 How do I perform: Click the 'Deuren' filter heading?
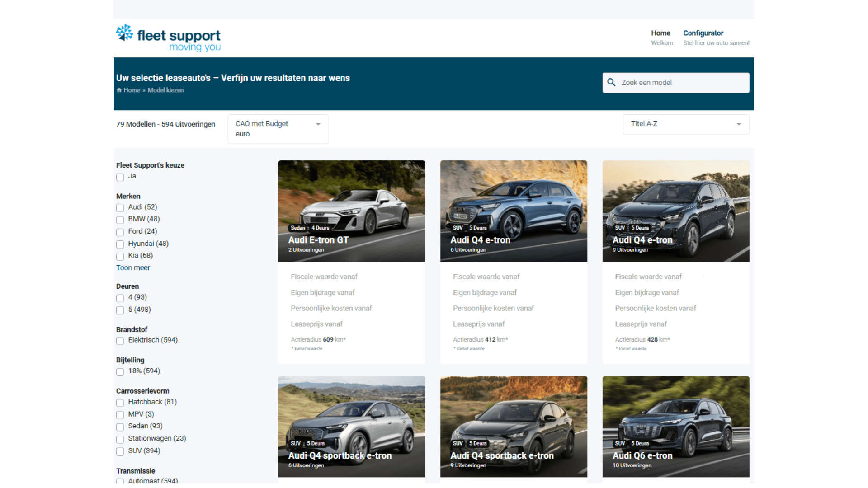coord(127,286)
